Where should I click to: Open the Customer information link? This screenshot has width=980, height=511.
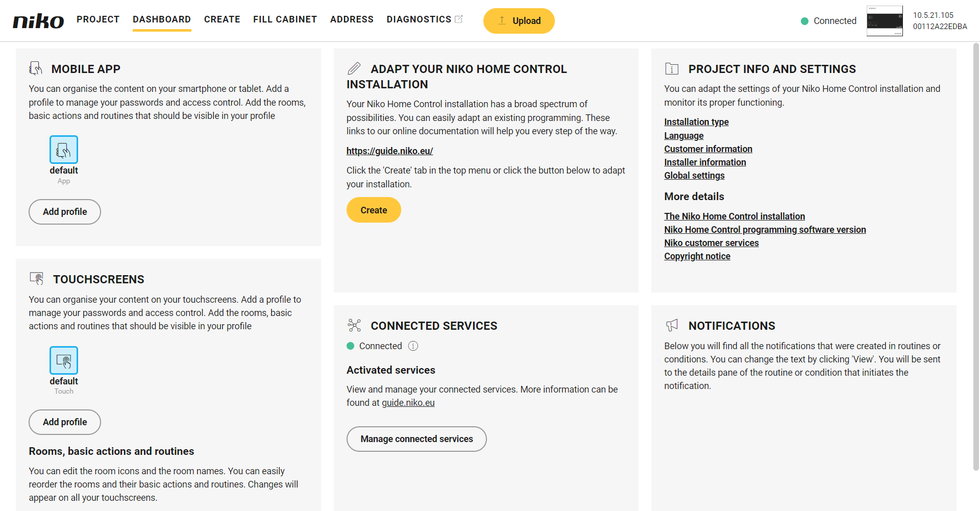[x=708, y=149]
